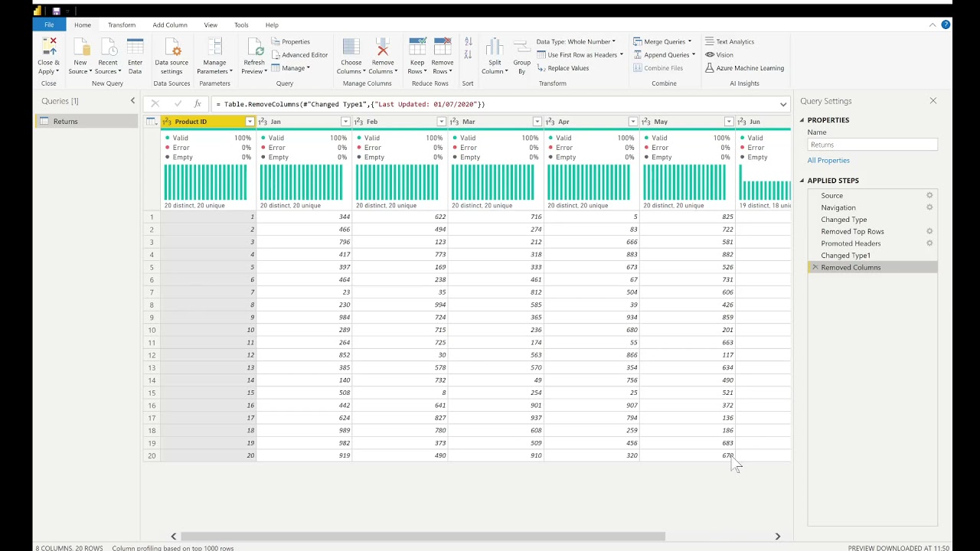
Task: Cancel the formula edit with the X icon
Action: pyautogui.click(x=155, y=104)
